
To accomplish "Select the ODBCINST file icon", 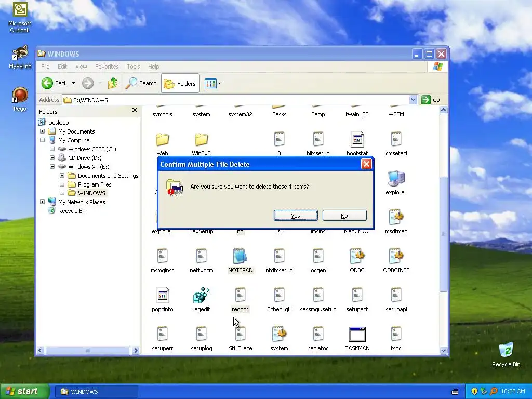I will tap(396, 257).
